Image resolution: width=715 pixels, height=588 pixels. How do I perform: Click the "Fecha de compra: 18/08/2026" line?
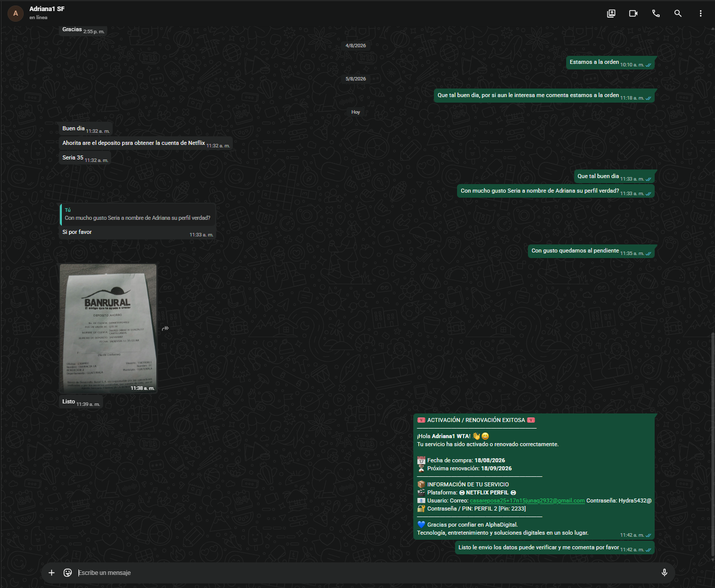click(461, 461)
